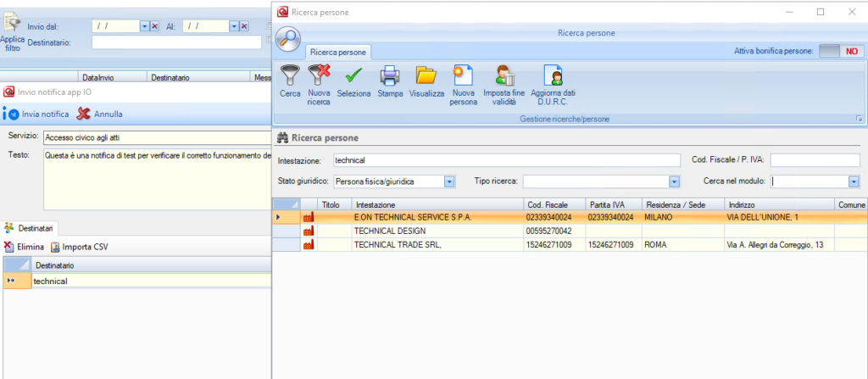Click Via A. Allegri da Correggio, 13
Viewport: 868px width, 379px height.
click(x=778, y=244)
